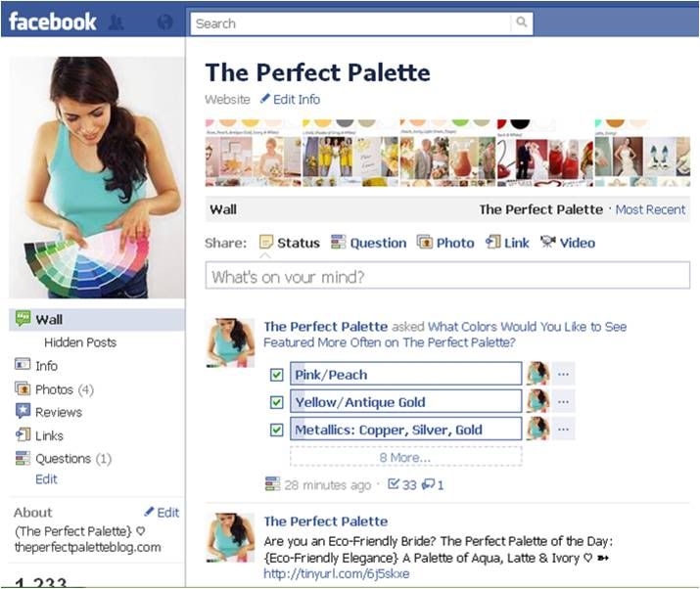The image size is (700, 589).
Task: Click the Link share icon
Action: (x=492, y=242)
